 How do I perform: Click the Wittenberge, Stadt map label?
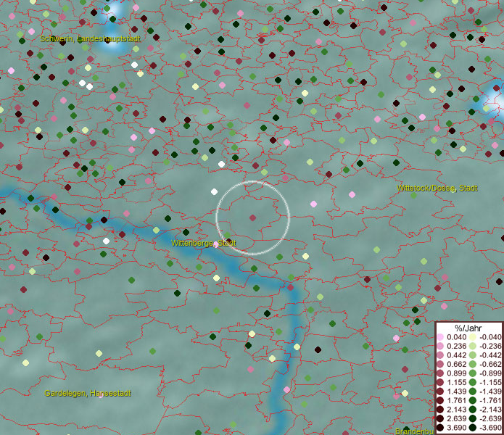click(x=204, y=243)
